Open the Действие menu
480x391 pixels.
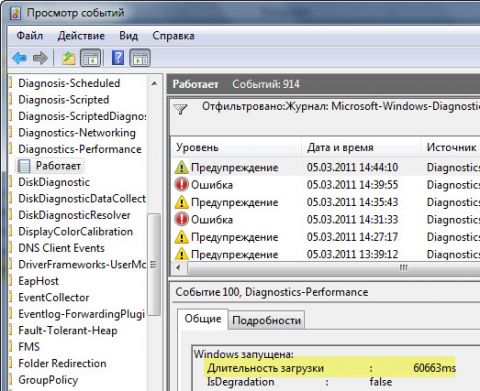[x=81, y=35]
